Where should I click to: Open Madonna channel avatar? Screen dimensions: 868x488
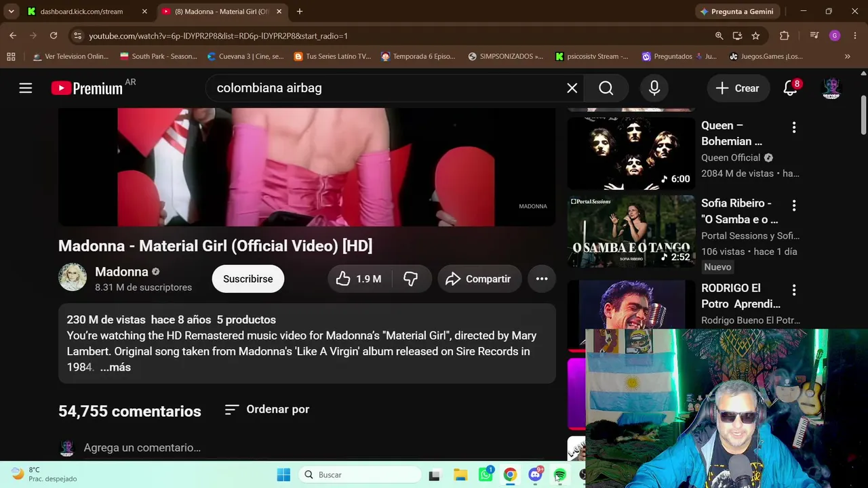coord(73,278)
